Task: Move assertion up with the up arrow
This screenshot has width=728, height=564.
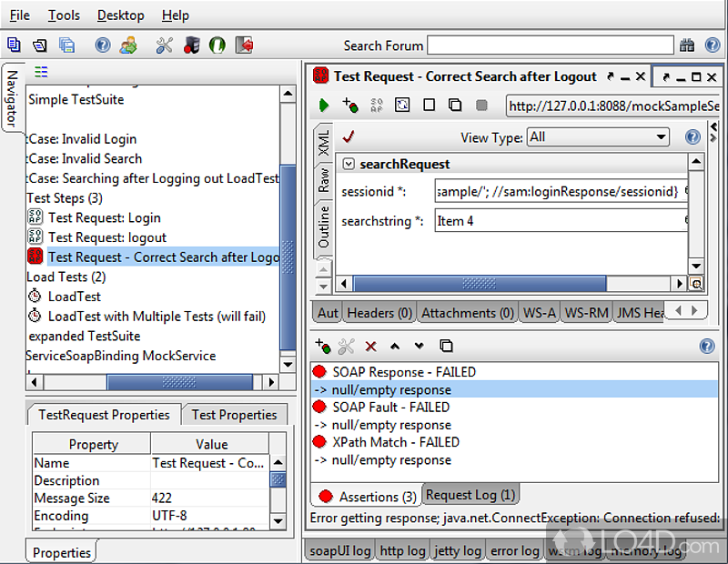Action: pos(395,346)
